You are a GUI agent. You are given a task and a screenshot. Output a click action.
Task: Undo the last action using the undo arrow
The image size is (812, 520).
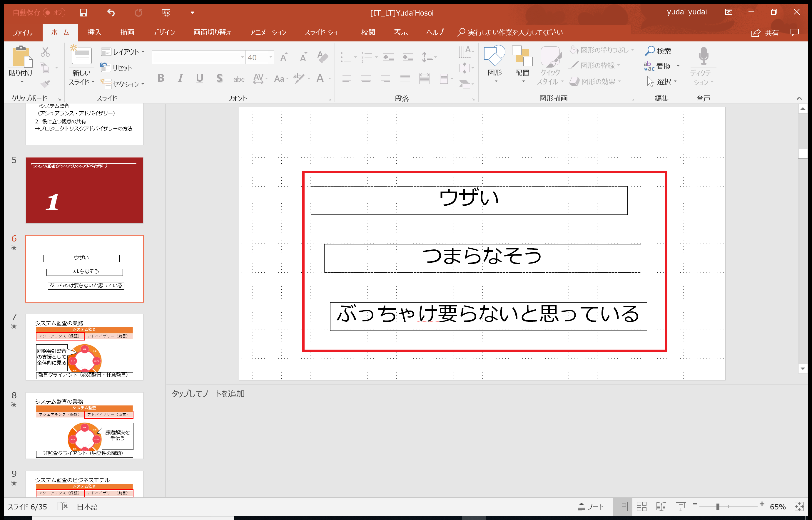111,13
